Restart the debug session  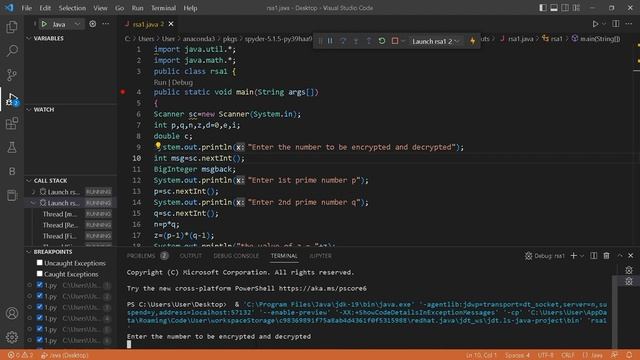[382, 41]
